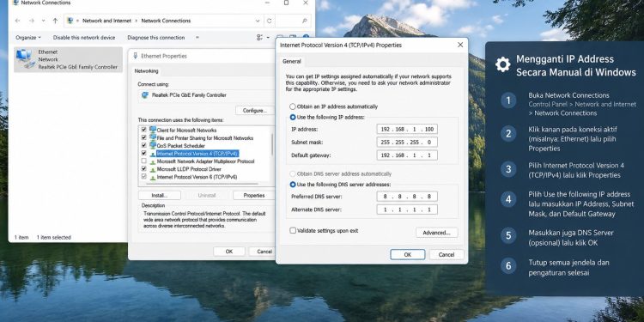Click the Subnet mask field
The height and width of the screenshot is (322, 644).
click(x=407, y=143)
